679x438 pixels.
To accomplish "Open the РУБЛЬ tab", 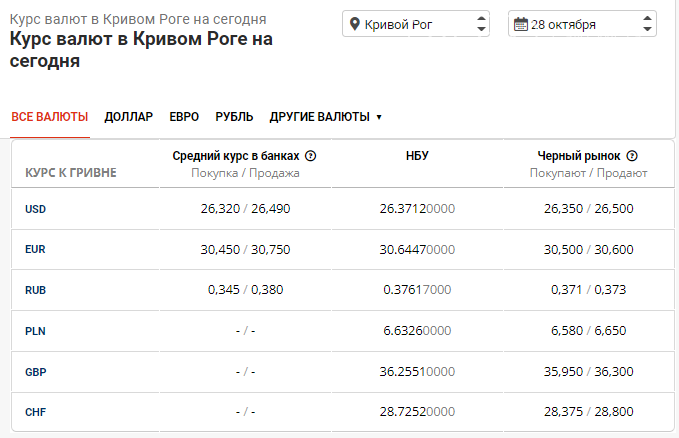I will [234, 117].
